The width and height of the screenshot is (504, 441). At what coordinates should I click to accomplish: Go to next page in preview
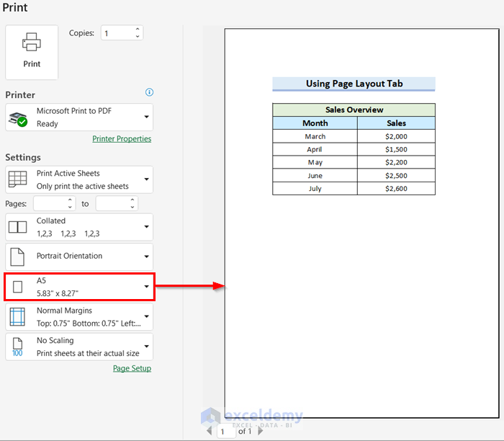coord(261,430)
